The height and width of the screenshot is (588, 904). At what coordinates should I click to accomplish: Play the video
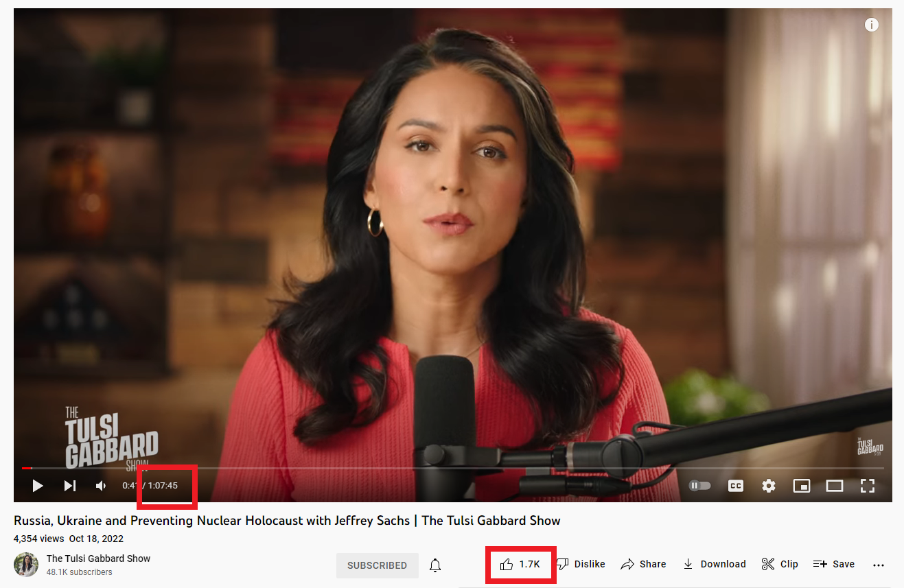click(x=38, y=486)
